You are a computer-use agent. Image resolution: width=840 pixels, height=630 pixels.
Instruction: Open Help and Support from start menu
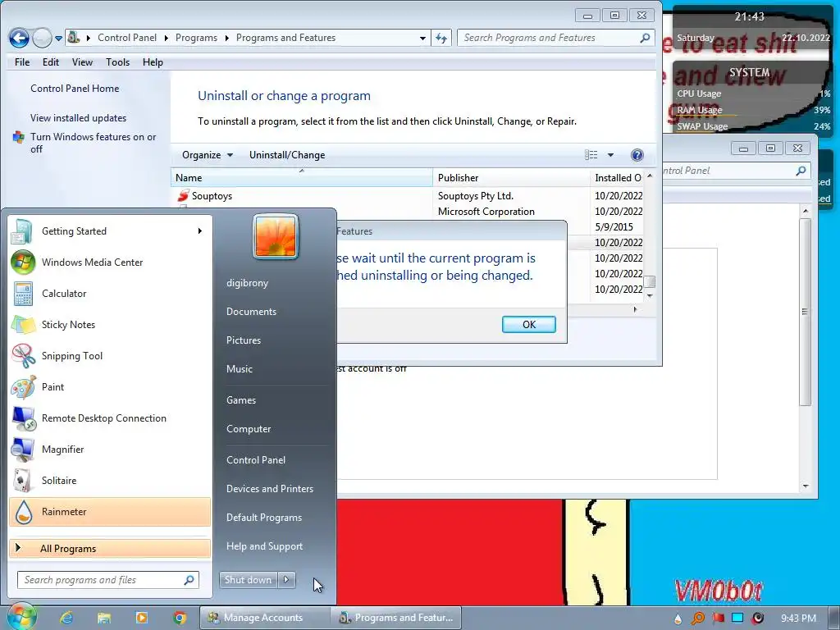click(265, 546)
